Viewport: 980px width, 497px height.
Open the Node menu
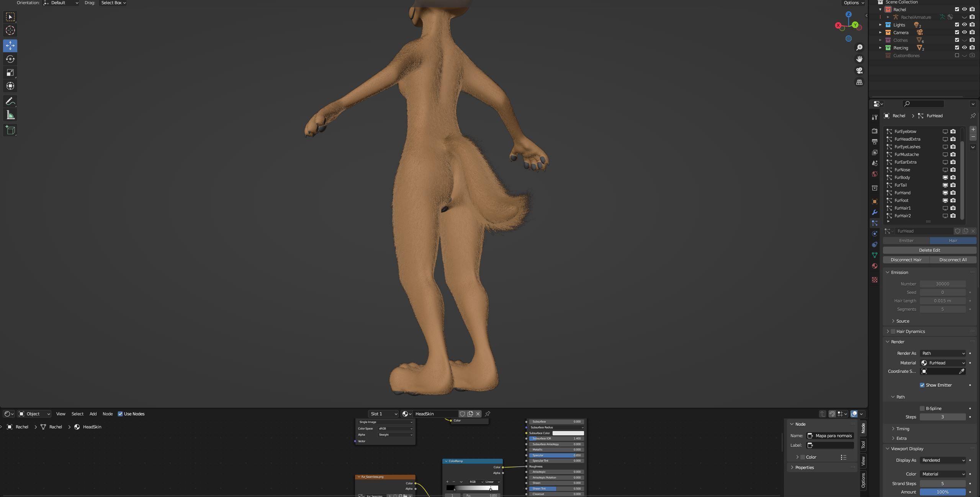[x=108, y=414]
